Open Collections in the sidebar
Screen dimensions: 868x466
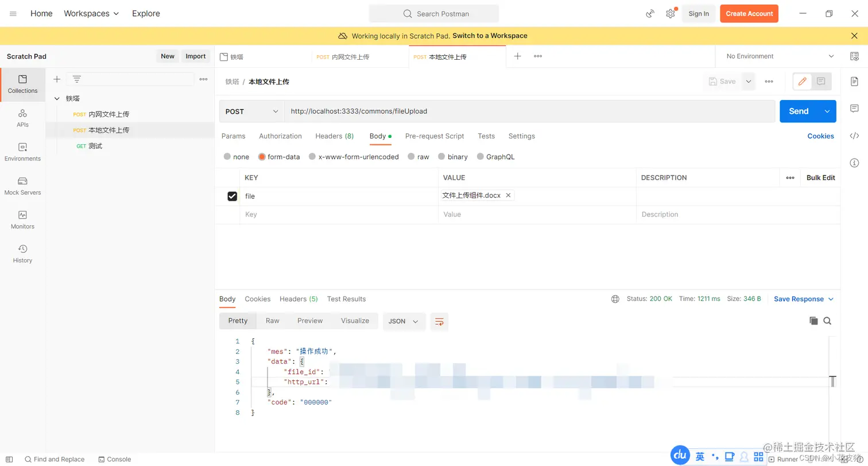(23, 84)
